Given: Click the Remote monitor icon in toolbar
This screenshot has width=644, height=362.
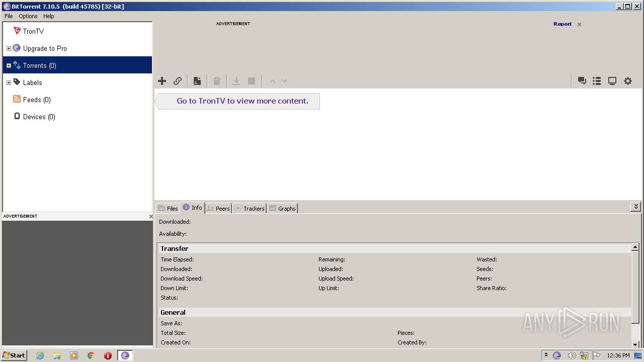Looking at the screenshot, I should click(x=612, y=81).
